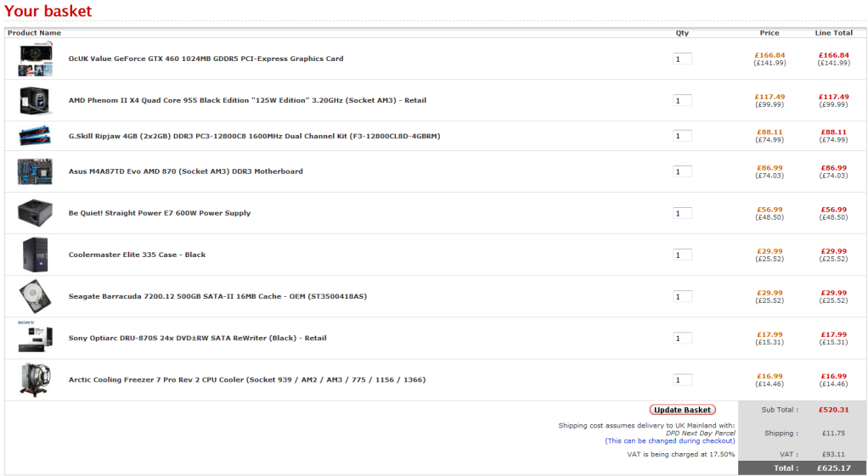Click the Qty column header
The height and width of the screenshot is (476, 868).
682,32
